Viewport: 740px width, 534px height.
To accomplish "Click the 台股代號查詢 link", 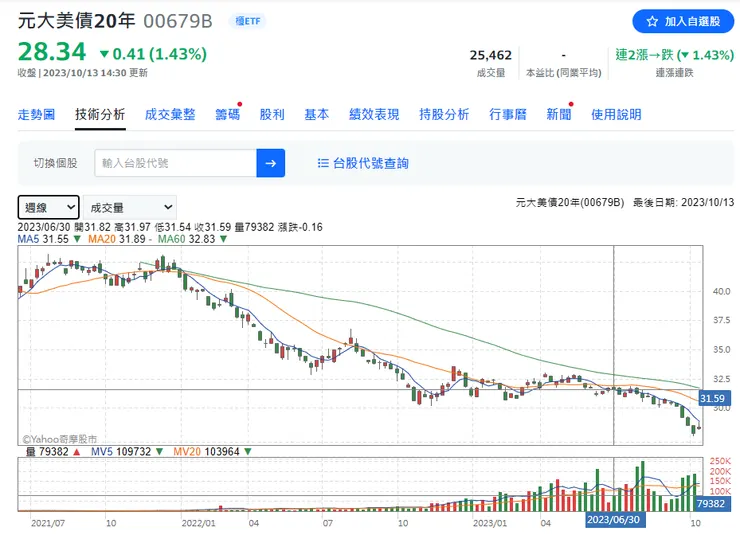I will [370, 163].
